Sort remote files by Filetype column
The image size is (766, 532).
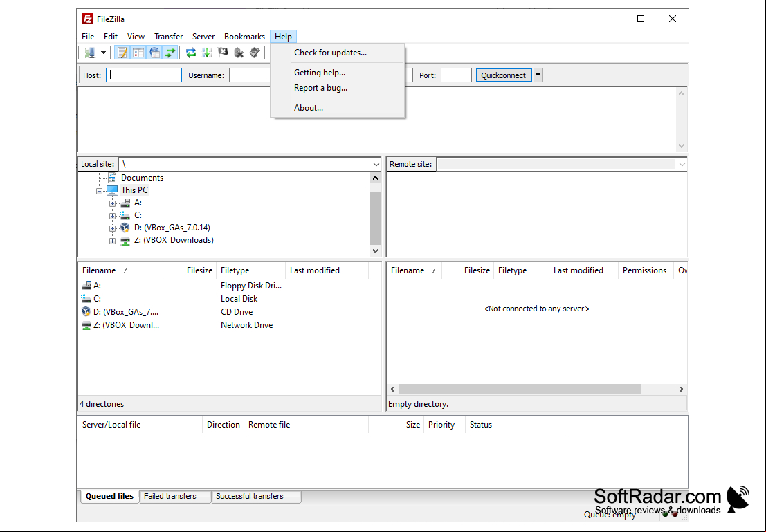(521, 270)
